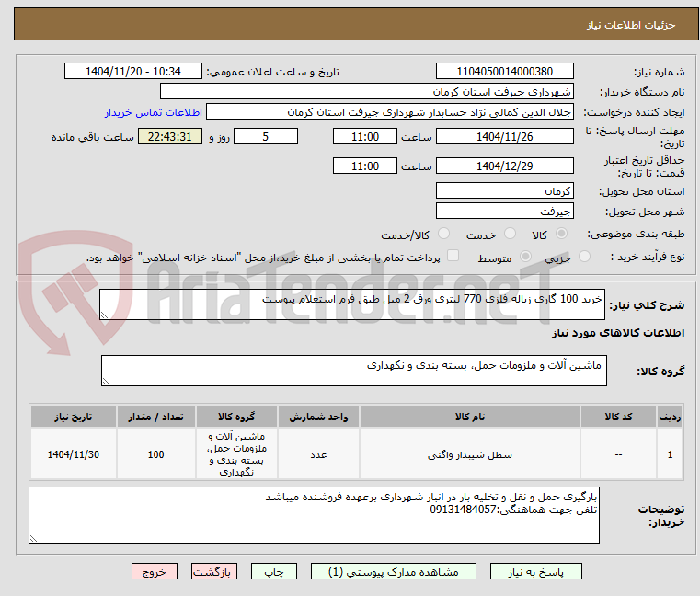Click the remaining time field 22:43:31
700x596 pixels.
[x=169, y=137]
